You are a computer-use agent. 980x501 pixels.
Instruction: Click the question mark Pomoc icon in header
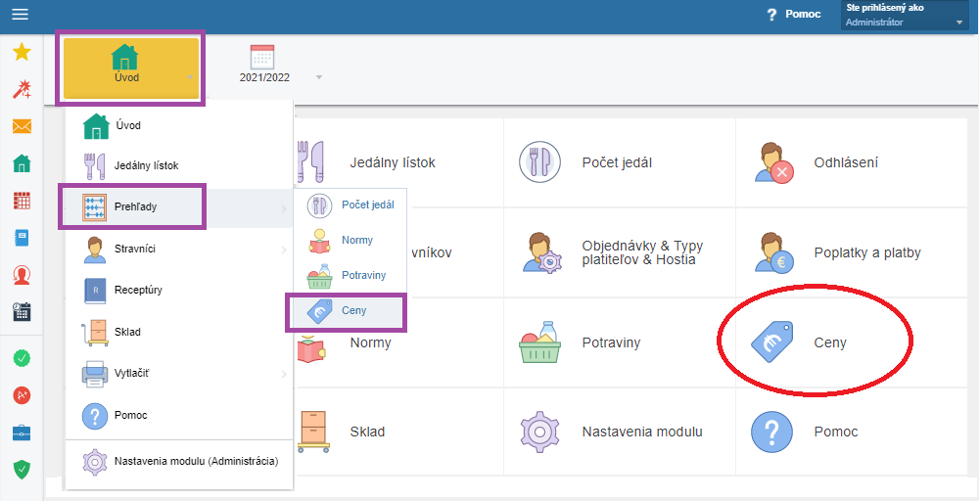[771, 15]
